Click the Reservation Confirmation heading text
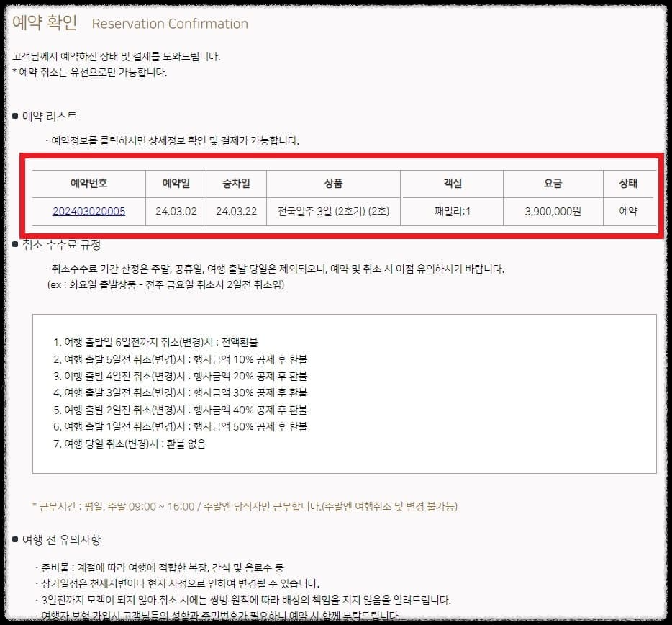 click(x=169, y=24)
